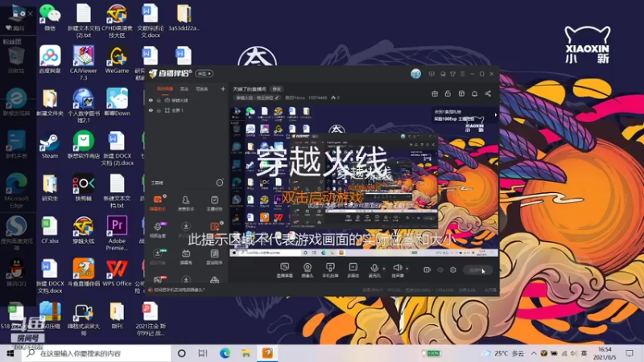The image size is (644, 362).
Task: Select the first orange scene tab
Action: [x=165, y=88]
